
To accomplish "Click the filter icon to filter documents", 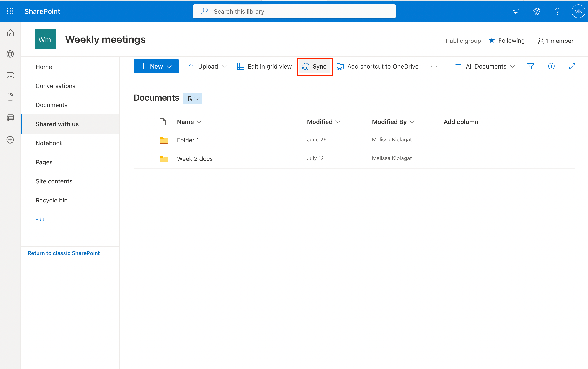I will (531, 66).
